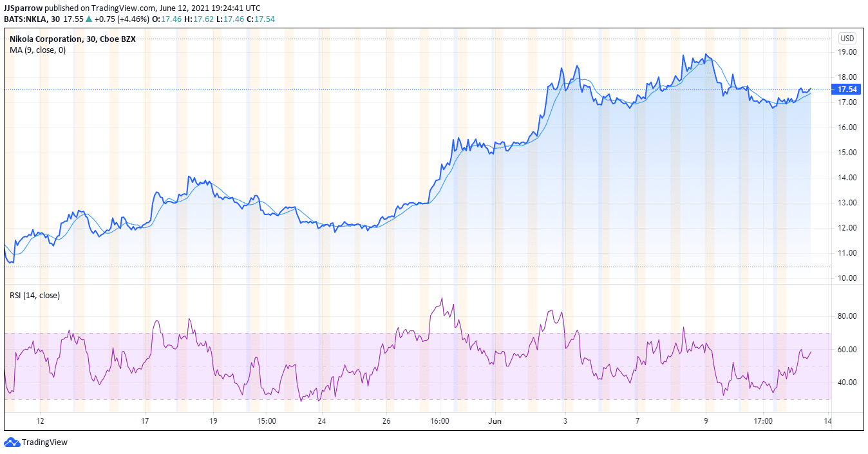
Task: Click the 11.00 price axis label
Action: (x=847, y=253)
